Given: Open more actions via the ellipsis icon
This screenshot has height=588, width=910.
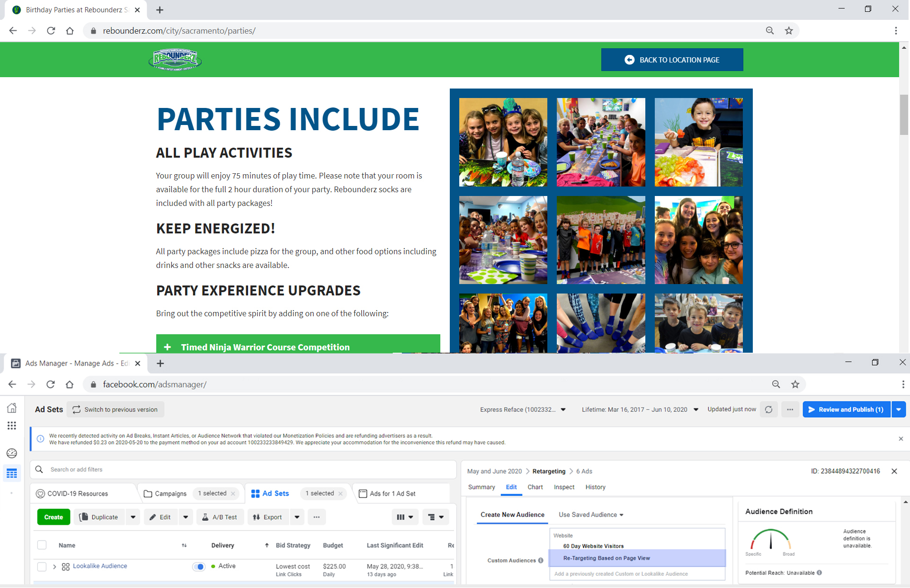Looking at the screenshot, I should coord(790,409).
